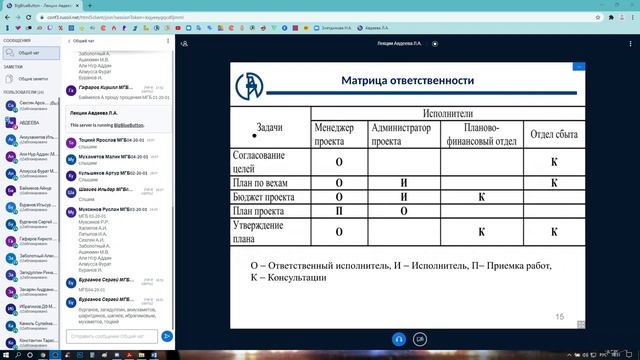The width and height of the screenshot is (640, 360).
Task: Open Adobe Acrobat icon on taskbar
Action: pos(129,355)
